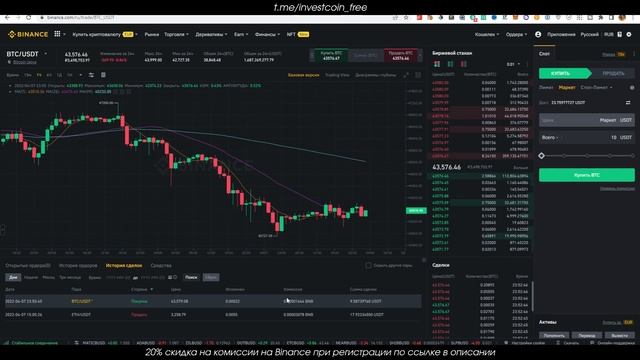This screenshot has width=640, height=360.
Task: Open the apps grid menu icon
Action: click(x=57, y=34)
